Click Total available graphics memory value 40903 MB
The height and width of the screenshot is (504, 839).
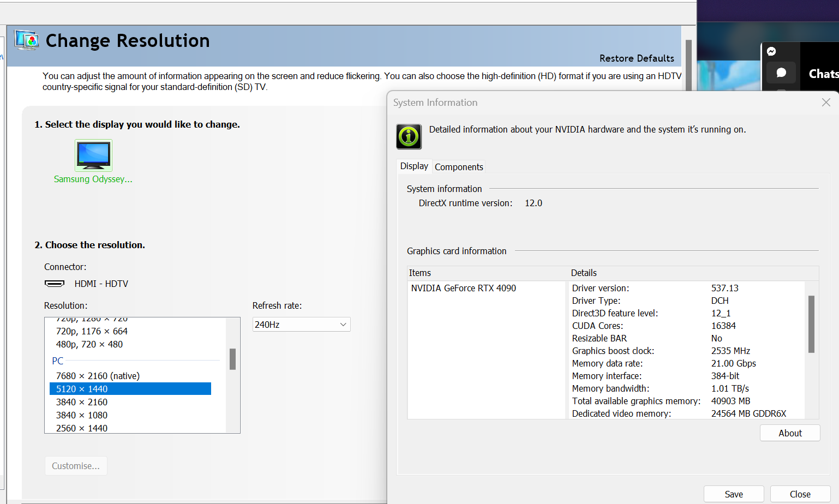[730, 401]
